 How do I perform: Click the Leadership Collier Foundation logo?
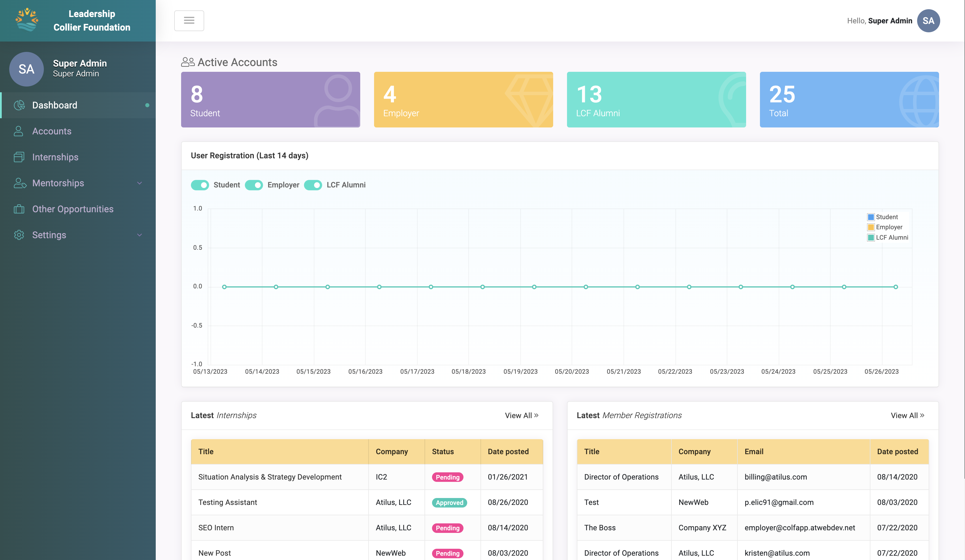(27, 20)
